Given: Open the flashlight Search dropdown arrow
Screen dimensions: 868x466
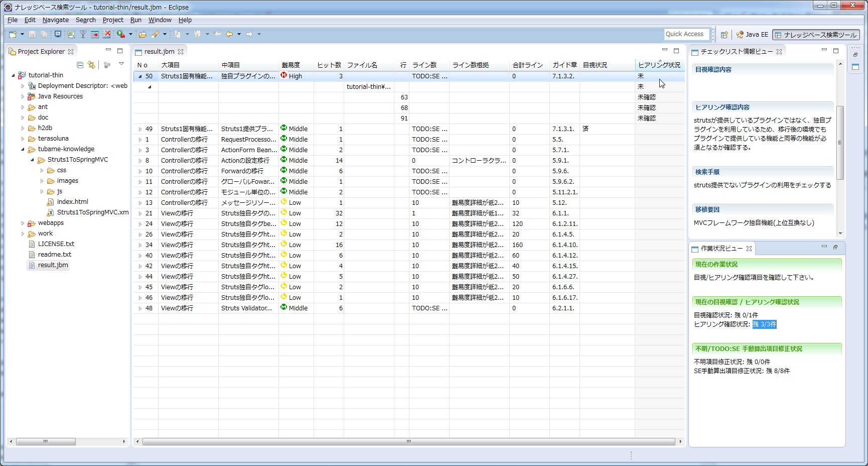Looking at the screenshot, I should coord(165,34).
